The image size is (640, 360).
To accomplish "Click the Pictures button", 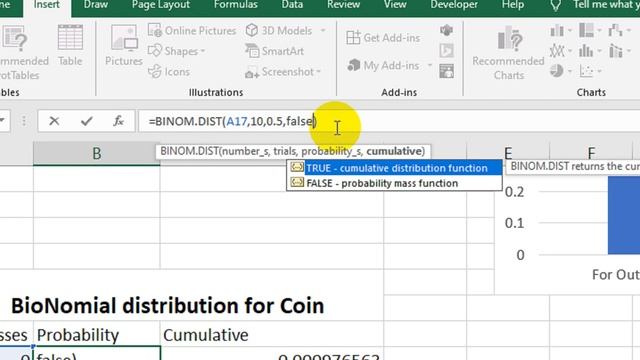I will 124,45.
